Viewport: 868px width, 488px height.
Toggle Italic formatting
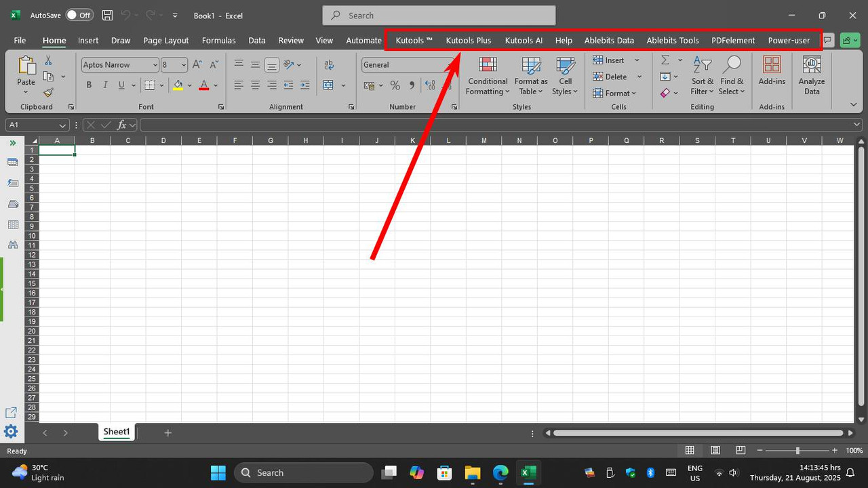point(105,85)
